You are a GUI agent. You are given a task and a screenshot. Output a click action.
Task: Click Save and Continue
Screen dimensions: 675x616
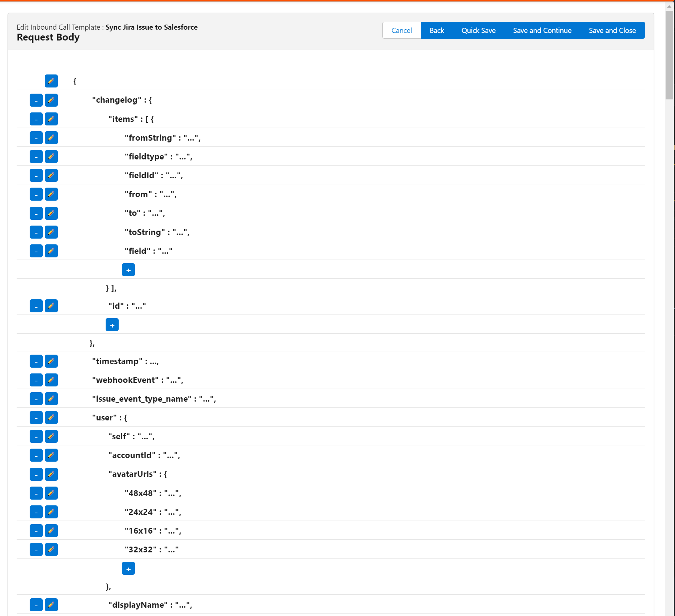(542, 30)
